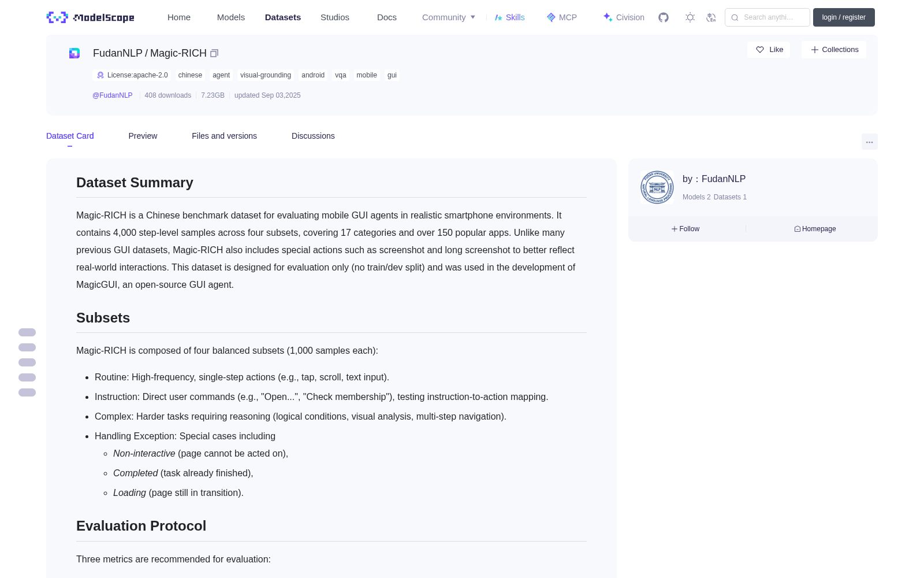
Task: Click the License:apache-2.0 tag
Action: (x=132, y=75)
